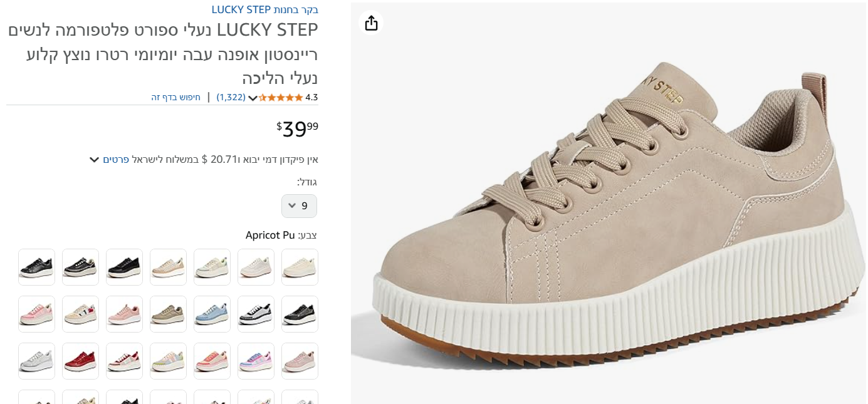
Task: Click the share icon on product image
Action: tap(371, 23)
